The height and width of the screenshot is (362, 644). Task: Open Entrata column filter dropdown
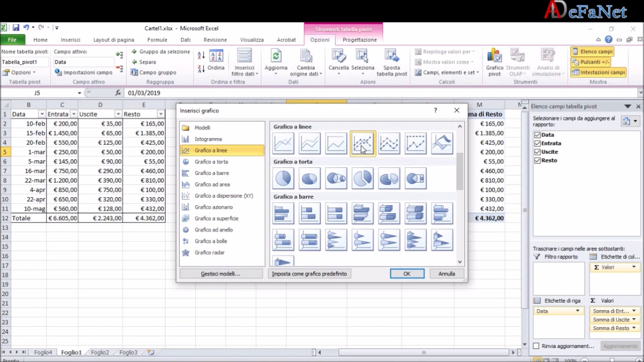coord(73,114)
